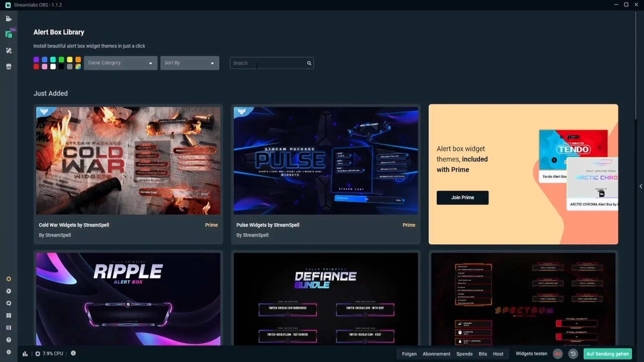
Task: Filter themes by gray color swatch
Action: (x=70, y=66)
